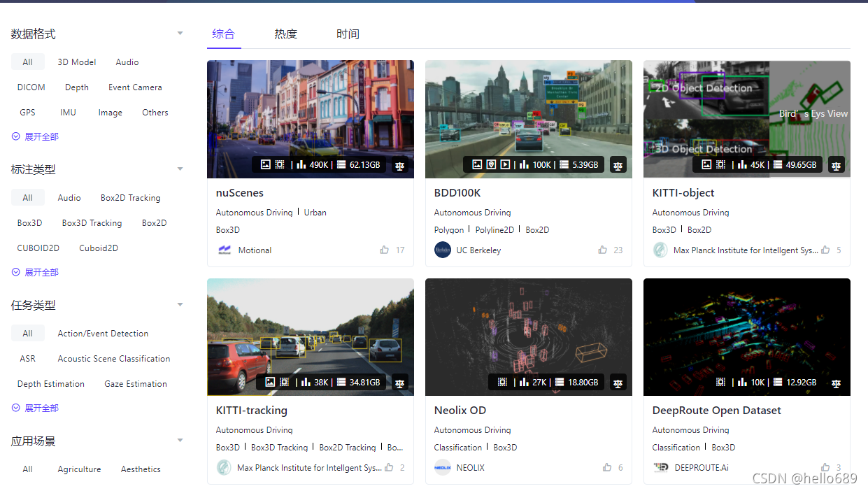Click the license scale icon on KITTI-object card

pos(837,166)
